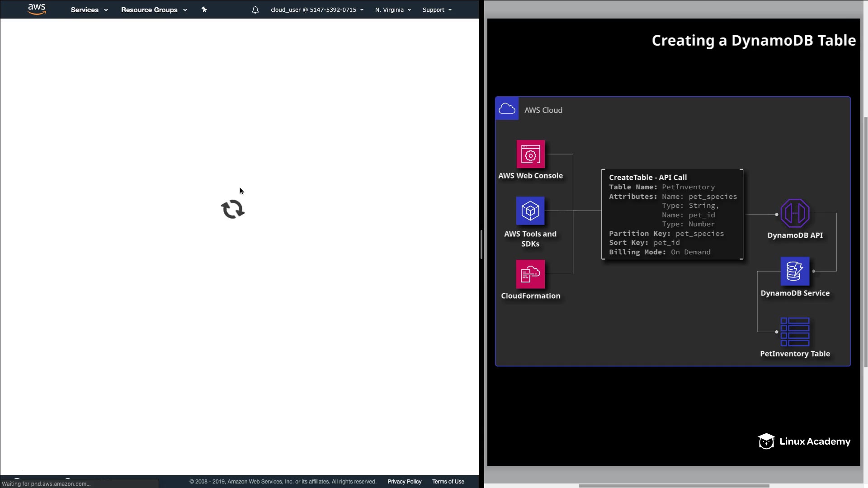Open the Terms of Use link
Image resolution: width=868 pixels, height=488 pixels.
tap(448, 482)
